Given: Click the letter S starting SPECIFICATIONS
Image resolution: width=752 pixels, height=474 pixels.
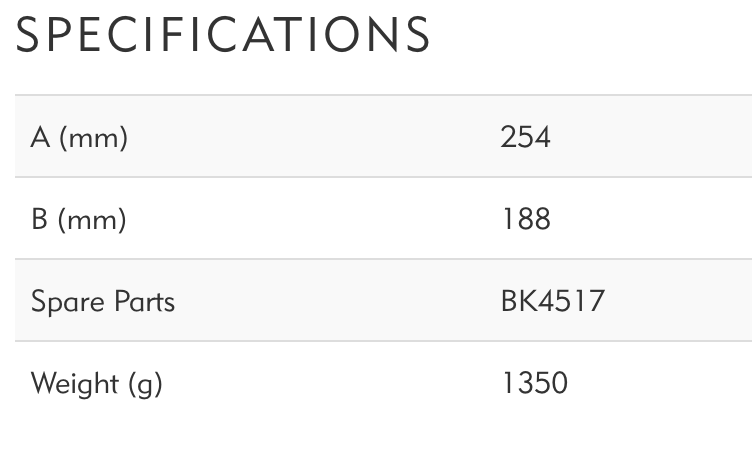Looking at the screenshot, I should coord(29,35).
